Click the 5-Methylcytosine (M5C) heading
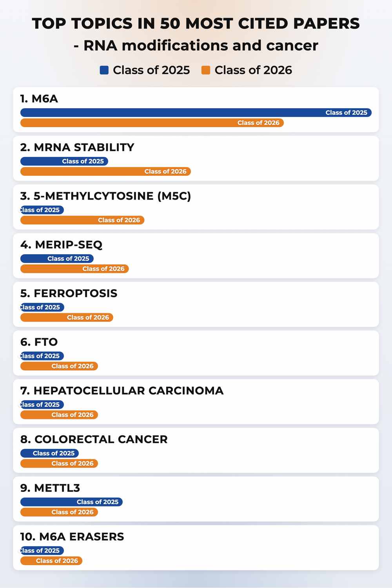The height and width of the screenshot is (588, 392). point(106,196)
